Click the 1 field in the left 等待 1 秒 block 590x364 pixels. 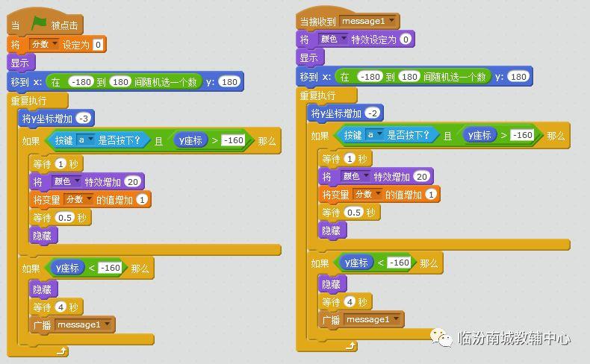pos(60,164)
